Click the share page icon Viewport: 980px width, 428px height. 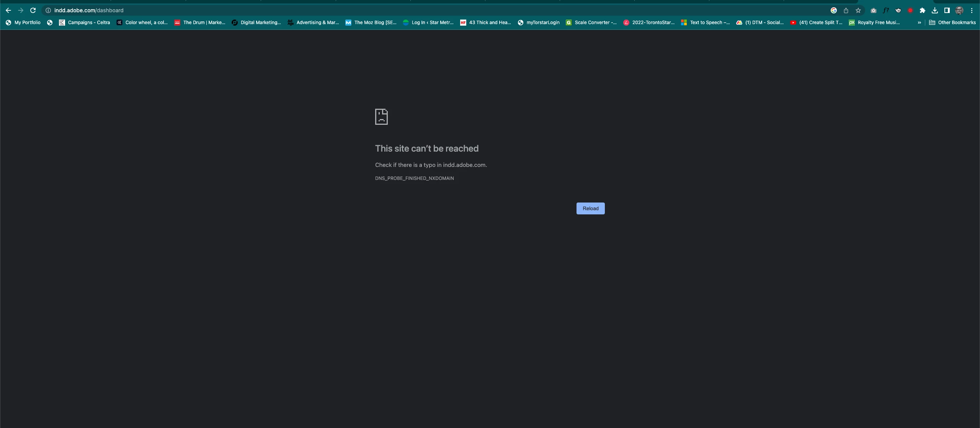[846, 10]
